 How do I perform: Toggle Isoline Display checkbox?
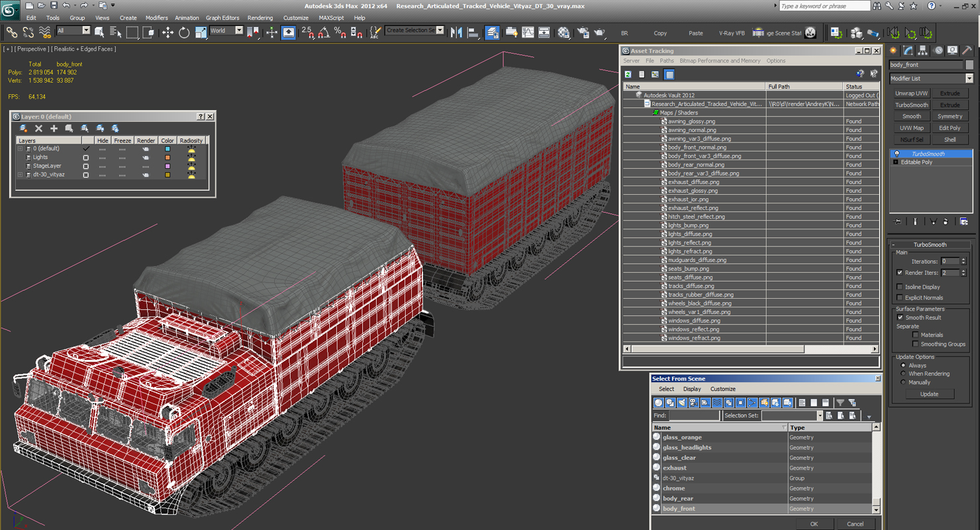pyautogui.click(x=899, y=287)
